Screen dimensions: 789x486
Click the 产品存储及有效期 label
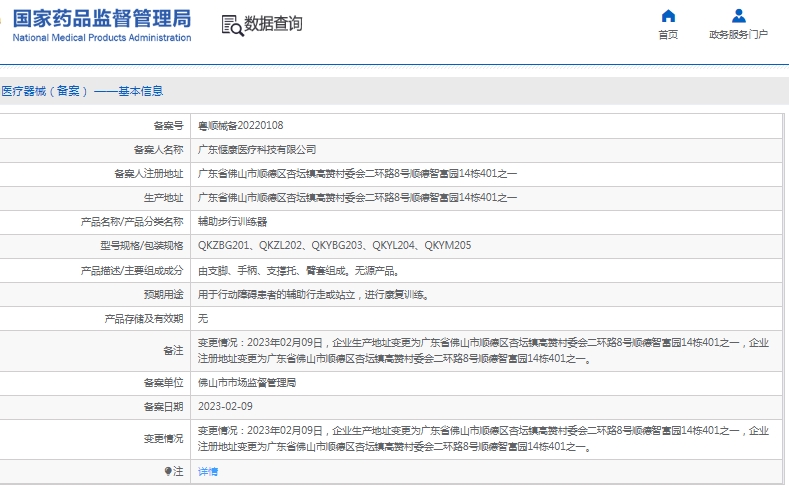(x=144, y=318)
